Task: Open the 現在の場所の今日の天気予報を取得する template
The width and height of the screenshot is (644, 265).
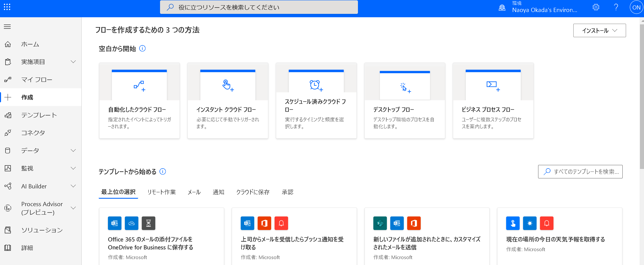Action: tap(555, 239)
